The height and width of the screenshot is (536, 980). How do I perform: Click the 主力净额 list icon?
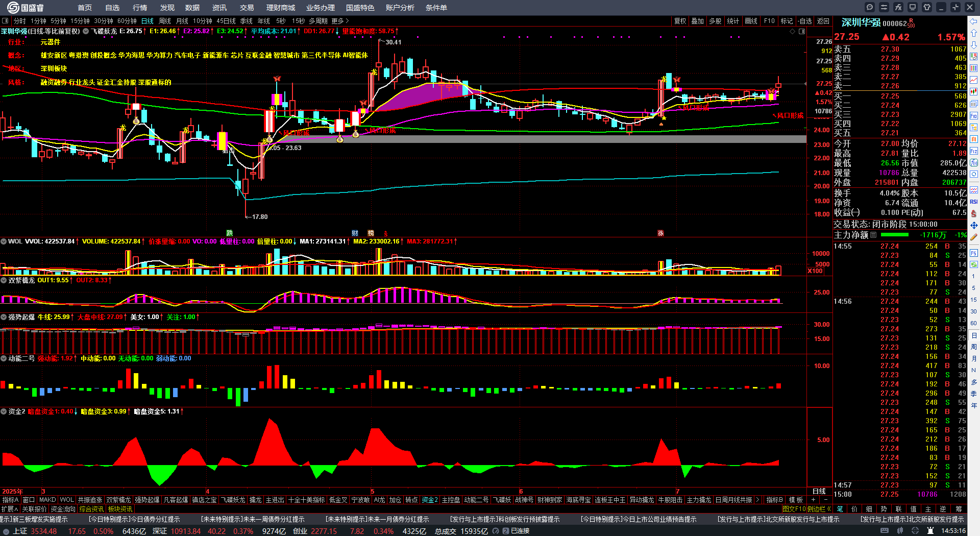873,235
